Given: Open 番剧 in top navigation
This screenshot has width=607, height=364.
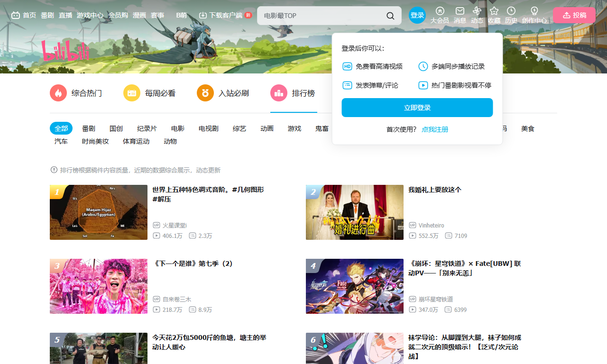Looking at the screenshot, I should (47, 15).
